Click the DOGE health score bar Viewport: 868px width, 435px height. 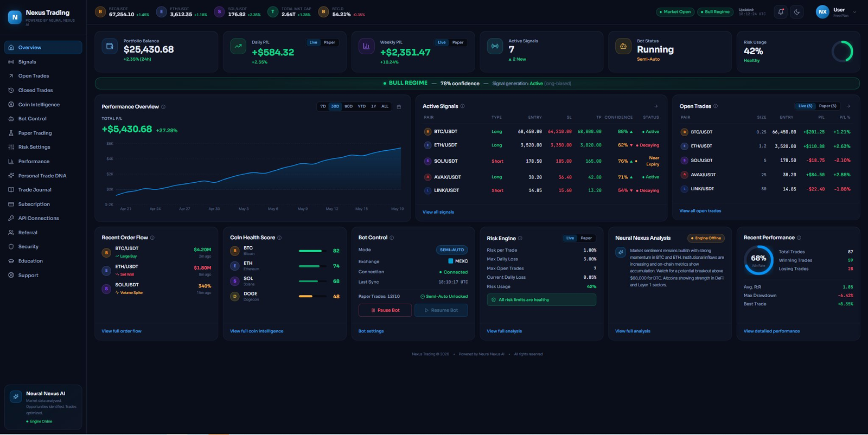point(312,297)
